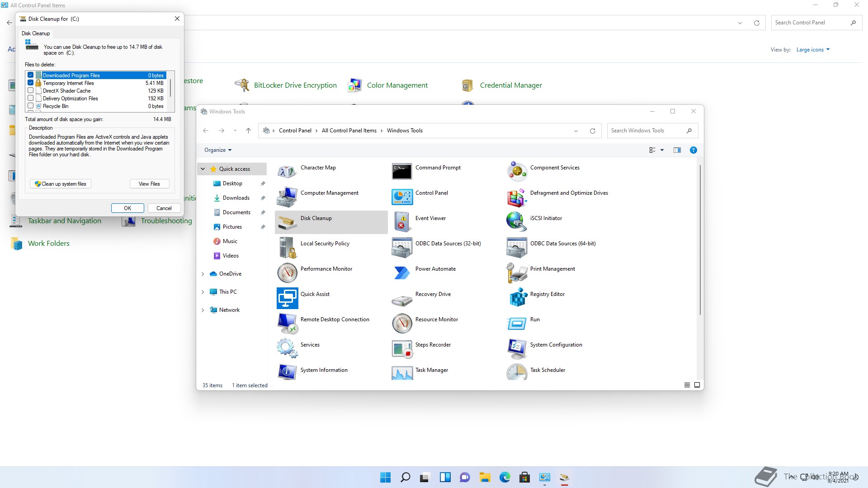Screen dimensions: 868x488
Task: Check Delivery Optimization Files checkbox
Action: click(31, 98)
